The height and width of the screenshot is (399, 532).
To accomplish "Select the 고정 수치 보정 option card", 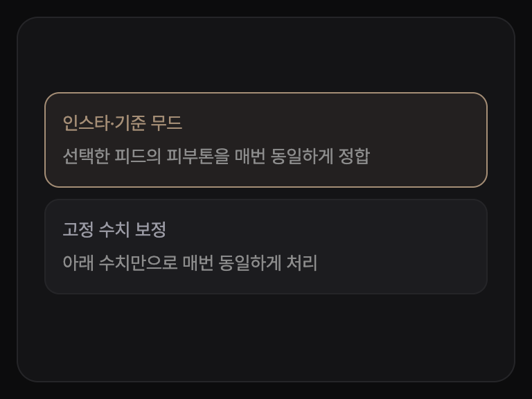I will 266,247.
